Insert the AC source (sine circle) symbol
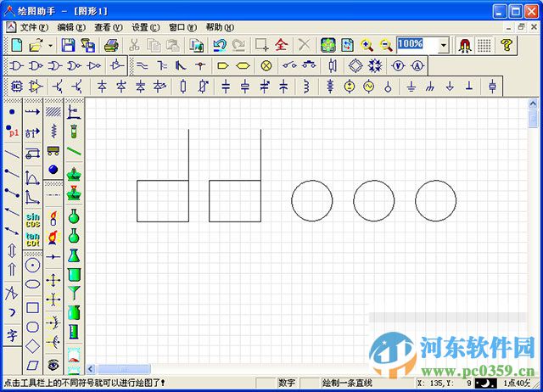This screenshot has width=543, height=392. tap(369, 87)
